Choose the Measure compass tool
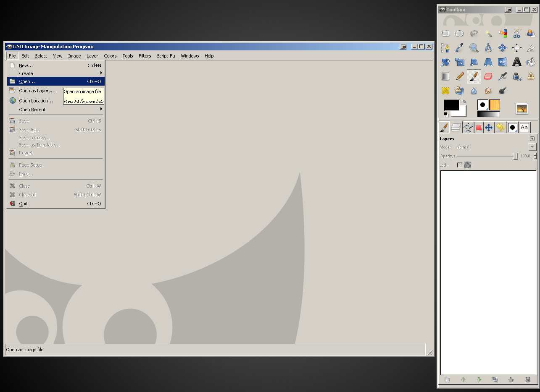 [488, 48]
